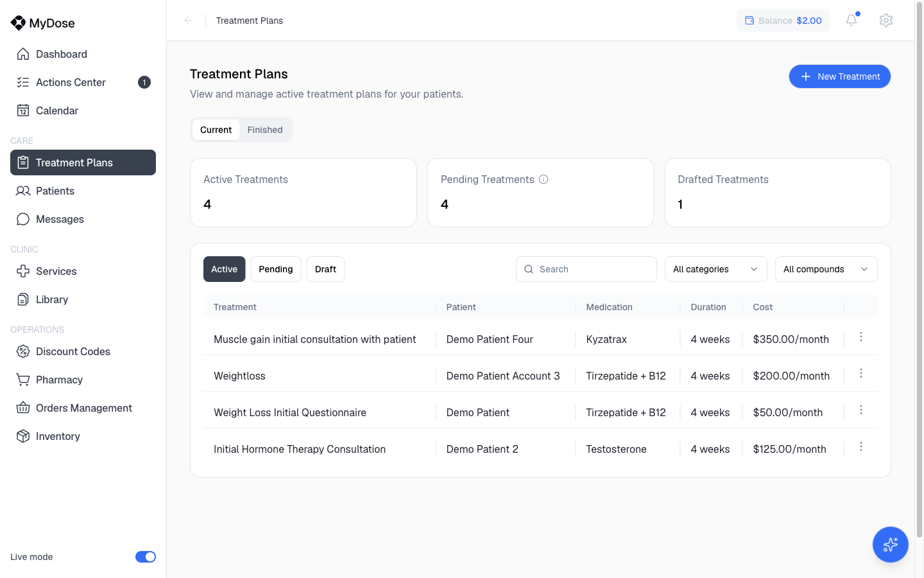Click the Patients people icon
The image size is (924, 578).
click(x=23, y=191)
